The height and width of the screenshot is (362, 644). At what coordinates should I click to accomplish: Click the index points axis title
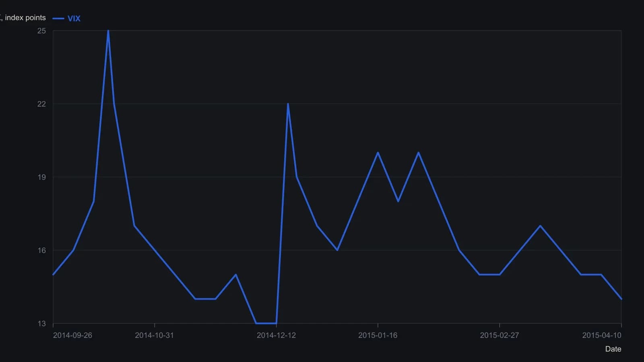23,18
